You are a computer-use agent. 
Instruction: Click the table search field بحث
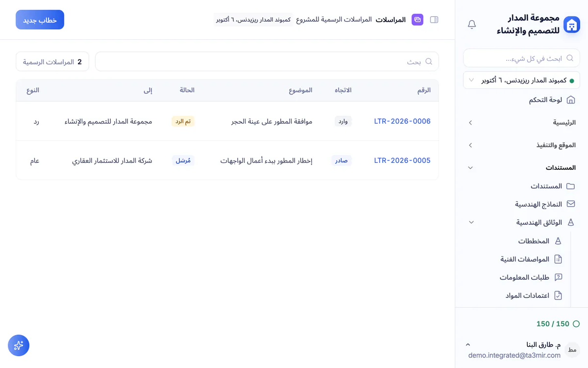pyautogui.click(x=267, y=61)
